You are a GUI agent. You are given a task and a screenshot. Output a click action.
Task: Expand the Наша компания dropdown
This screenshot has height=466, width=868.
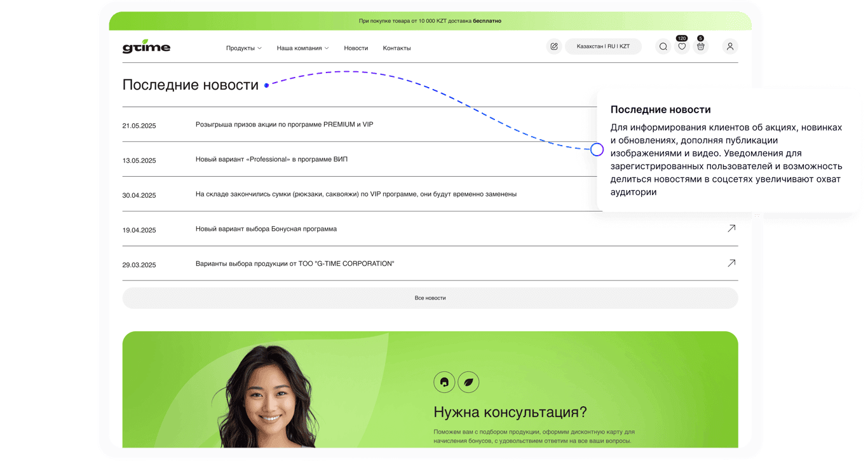303,47
